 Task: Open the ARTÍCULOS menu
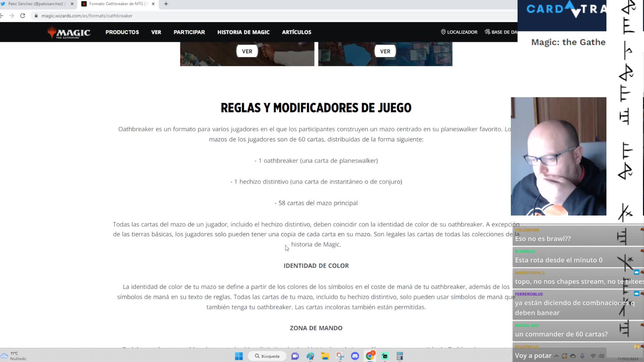click(297, 32)
